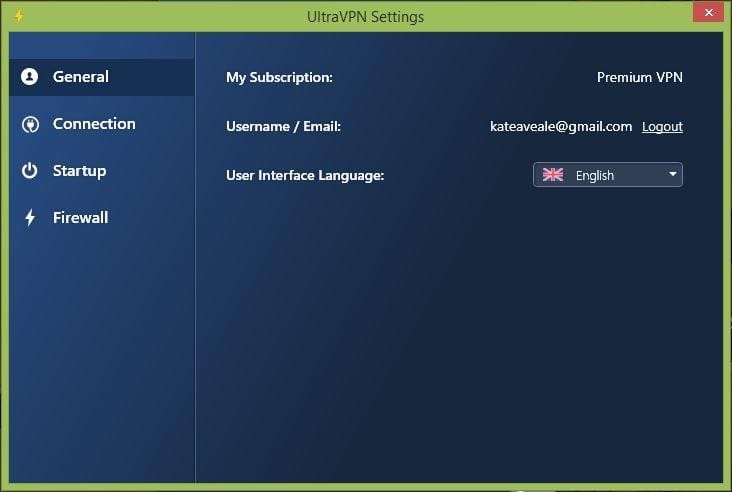Close the UltraVPN Settings window
732x492 pixels.
[708, 12]
